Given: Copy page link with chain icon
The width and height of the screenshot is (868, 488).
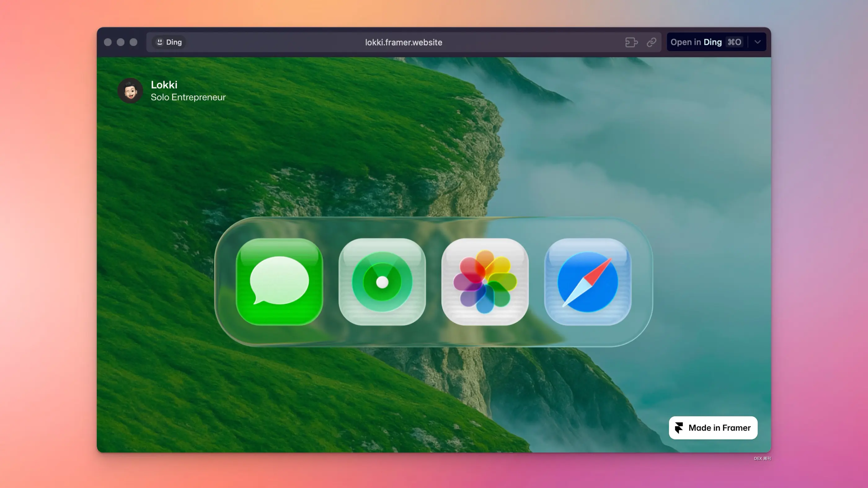Looking at the screenshot, I should pyautogui.click(x=651, y=42).
